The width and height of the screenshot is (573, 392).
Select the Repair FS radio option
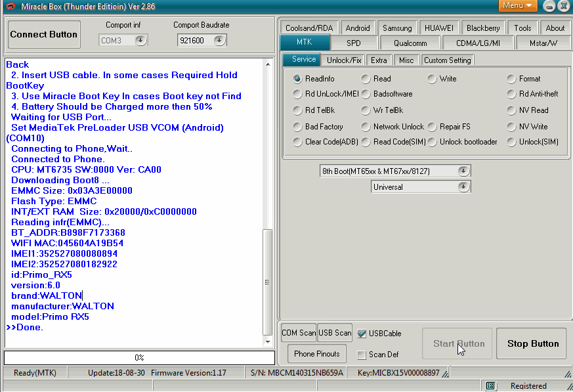[x=432, y=127]
